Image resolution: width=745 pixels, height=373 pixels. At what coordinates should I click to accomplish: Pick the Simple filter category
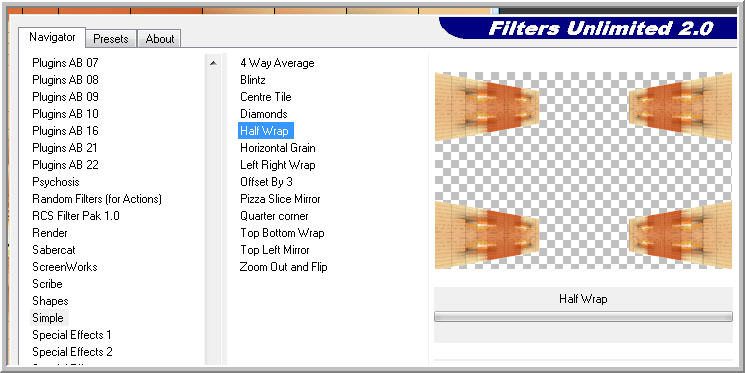click(48, 318)
